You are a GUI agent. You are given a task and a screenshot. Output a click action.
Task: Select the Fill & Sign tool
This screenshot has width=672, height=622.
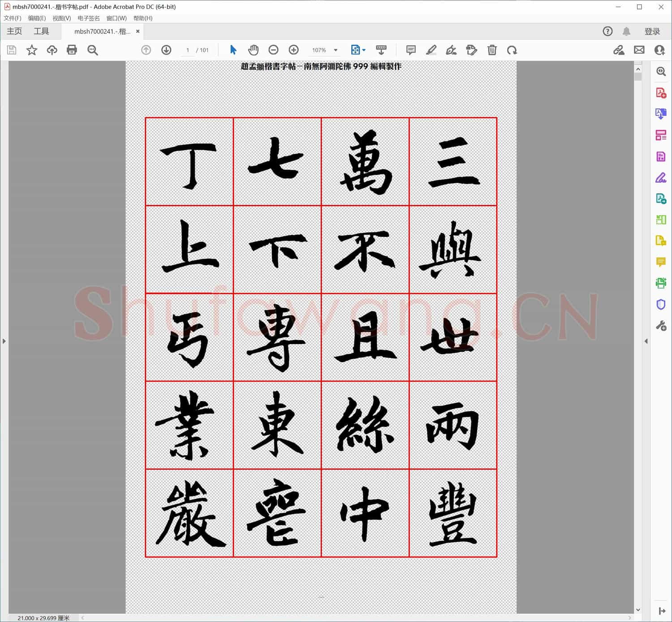coord(661,177)
